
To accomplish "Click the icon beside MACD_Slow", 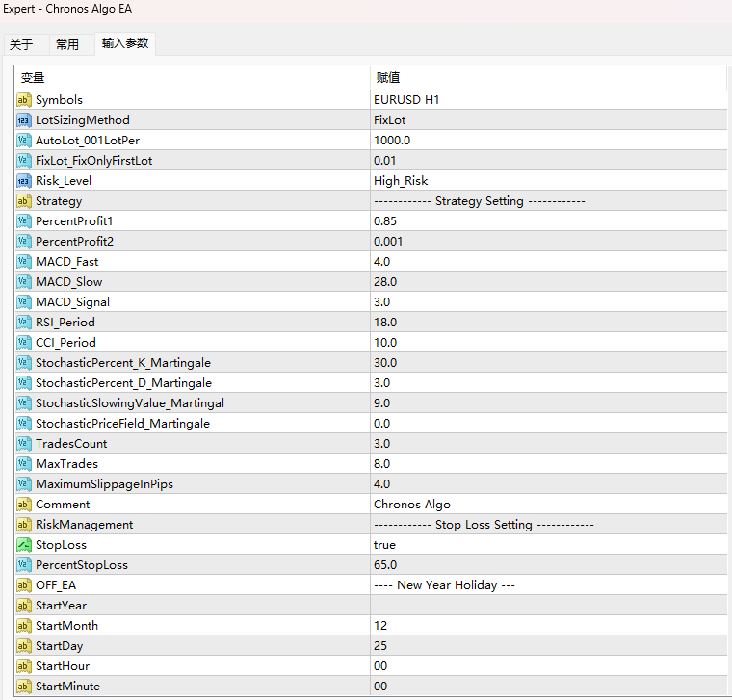I will click(24, 282).
